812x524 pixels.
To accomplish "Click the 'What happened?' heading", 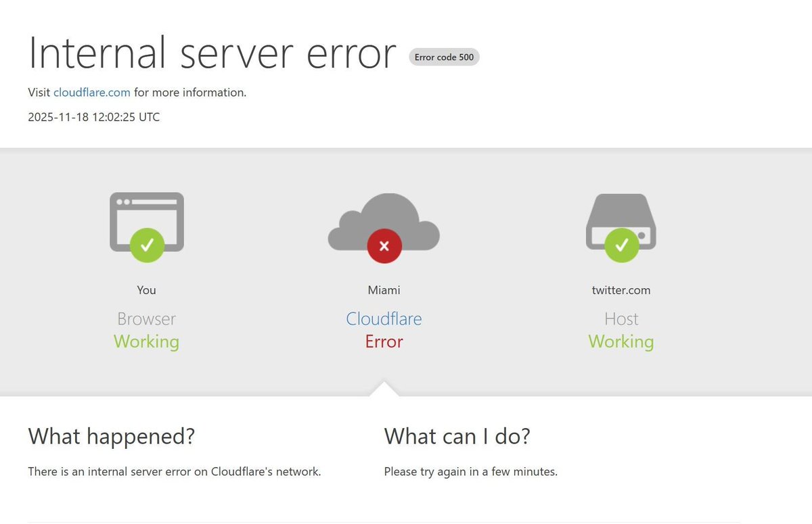I will (x=112, y=437).
